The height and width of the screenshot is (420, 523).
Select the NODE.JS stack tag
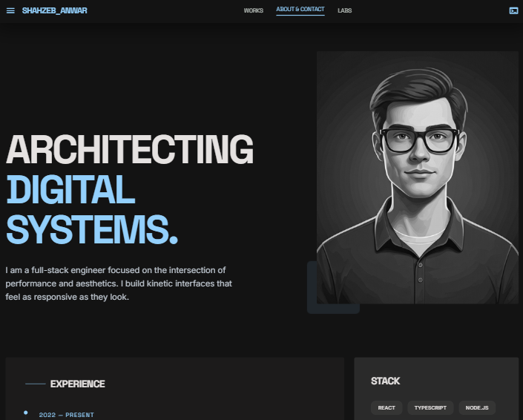(477, 407)
